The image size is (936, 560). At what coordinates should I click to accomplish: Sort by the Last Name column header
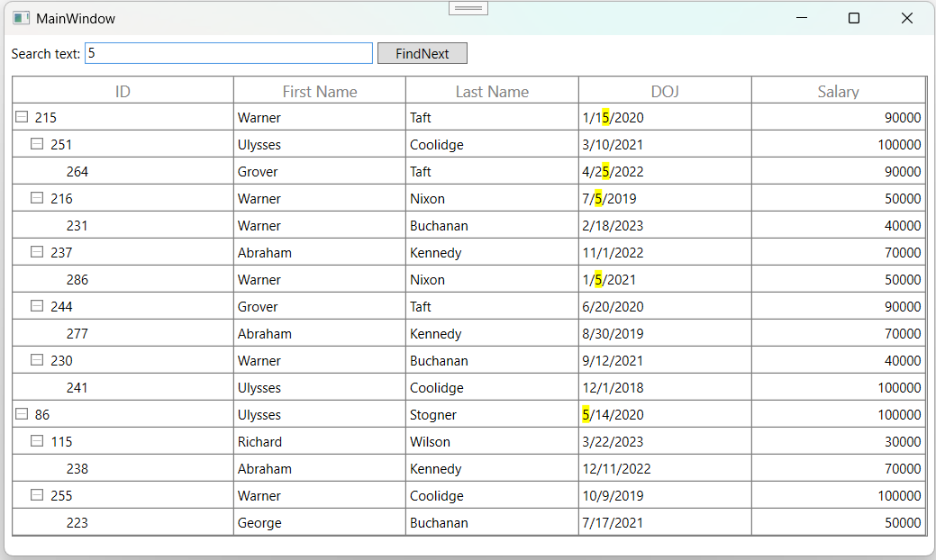pos(492,91)
